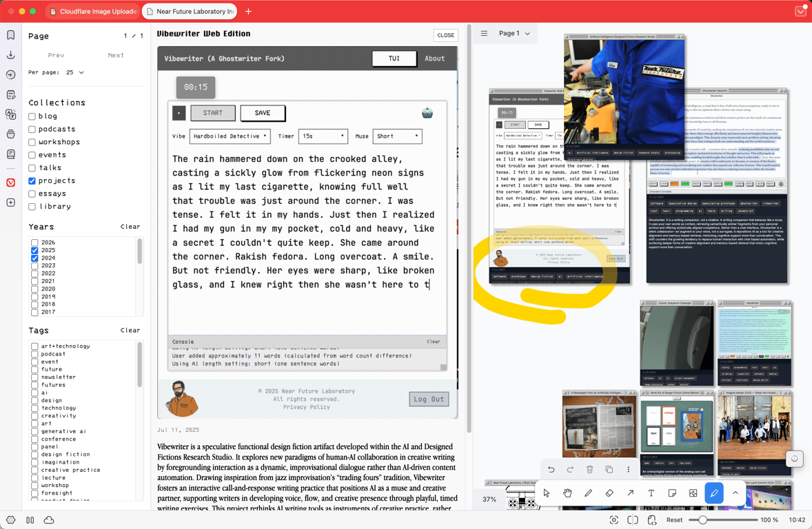Click the robot icon in Vibewriter
This screenshot has width=812, height=529.
coord(427,113)
